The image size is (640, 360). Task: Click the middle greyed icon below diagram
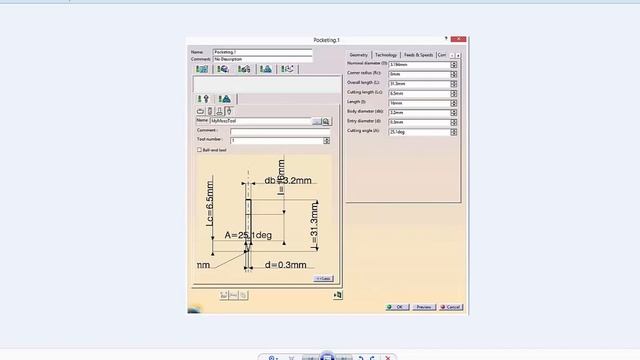point(233,295)
